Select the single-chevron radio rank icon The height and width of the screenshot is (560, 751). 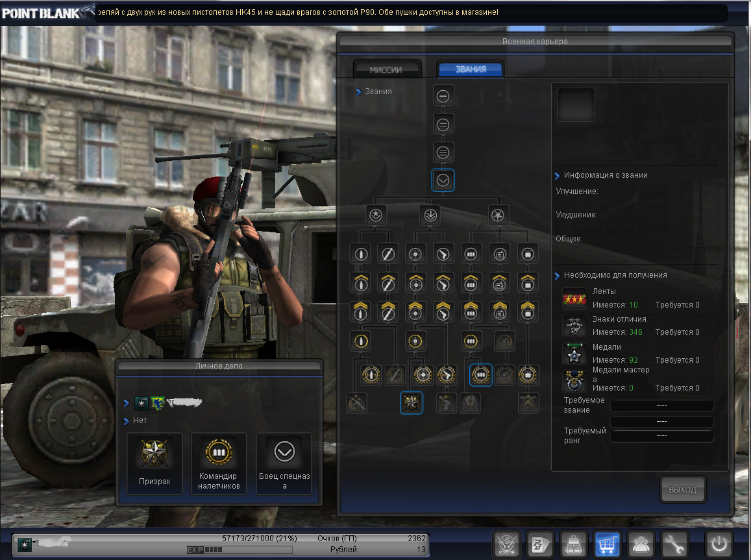coord(500,284)
